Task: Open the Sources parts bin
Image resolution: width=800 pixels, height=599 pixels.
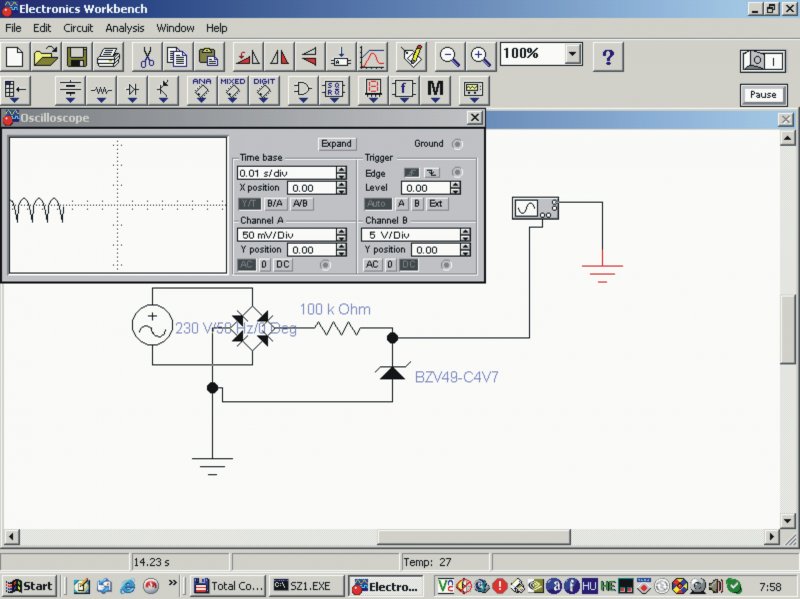Action: [70, 90]
